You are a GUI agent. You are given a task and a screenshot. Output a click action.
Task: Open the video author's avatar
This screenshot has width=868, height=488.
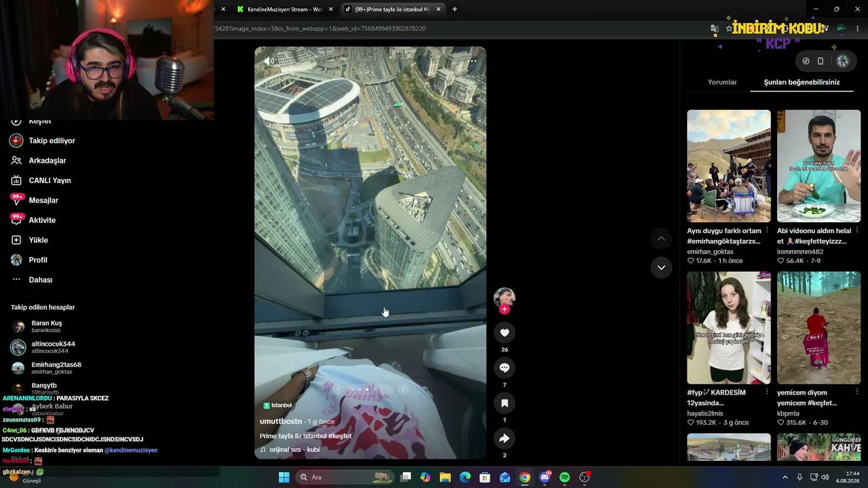[505, 298]
